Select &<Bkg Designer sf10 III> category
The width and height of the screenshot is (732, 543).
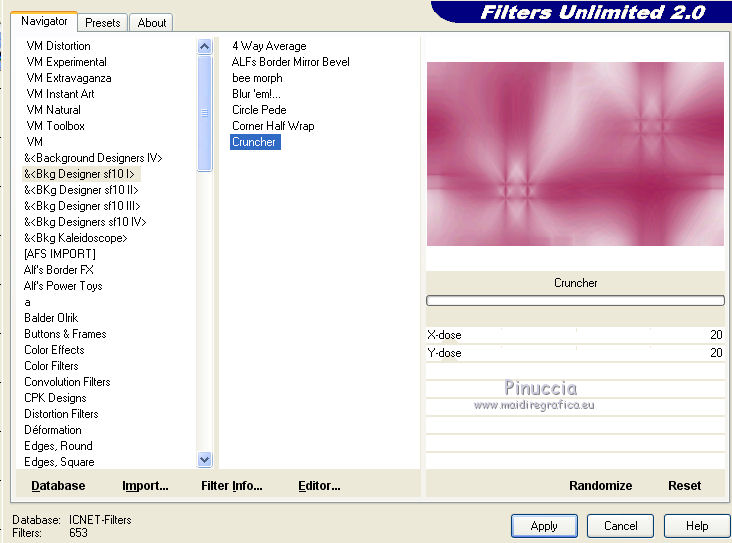coord(82,205)
